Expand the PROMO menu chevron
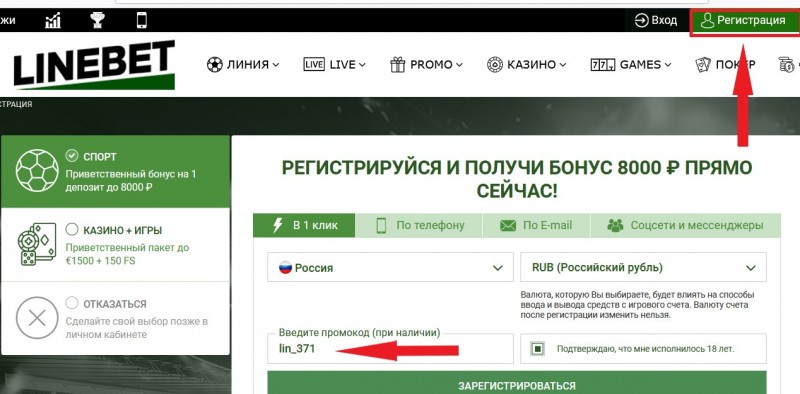800x394 pixels. (x=459, y=65)
